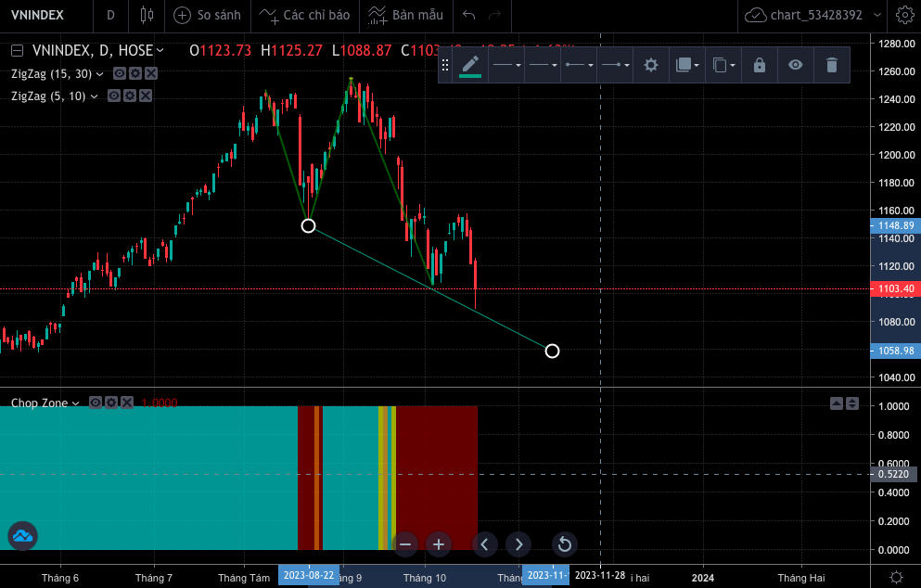Open the chart_53428392 layout dropdown
This screenshot has height=588, width=921.
click(x=812, y=15)
